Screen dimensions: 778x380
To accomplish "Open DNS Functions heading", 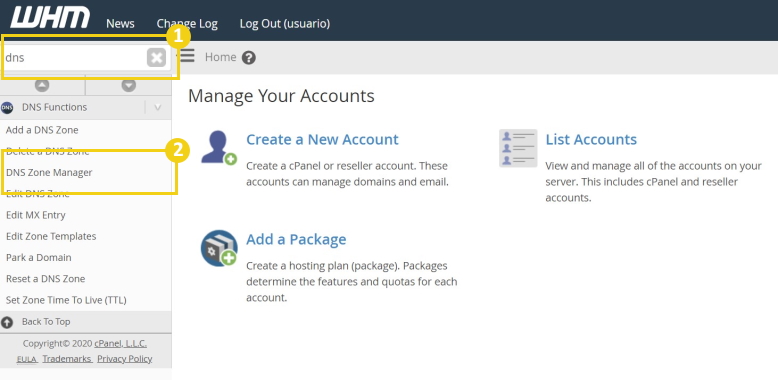I will (x=54, y=107).
